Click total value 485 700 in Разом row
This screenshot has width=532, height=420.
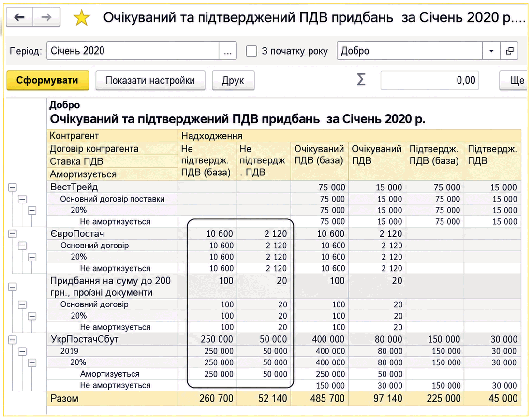point(327,398)
